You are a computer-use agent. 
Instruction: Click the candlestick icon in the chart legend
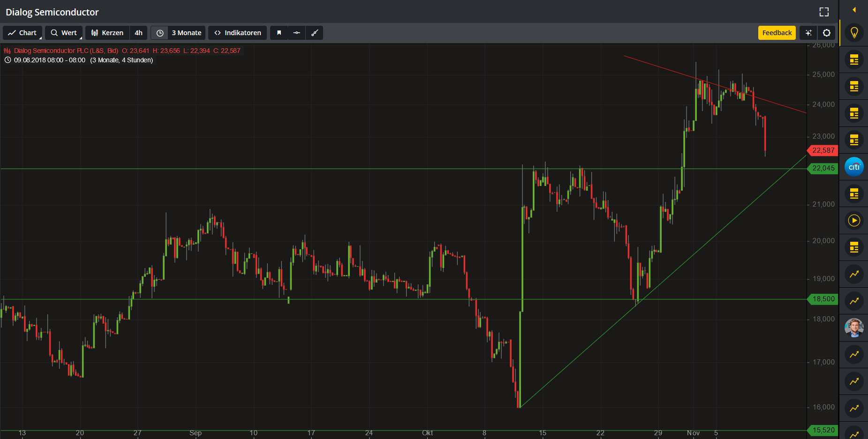click(7, 51)
